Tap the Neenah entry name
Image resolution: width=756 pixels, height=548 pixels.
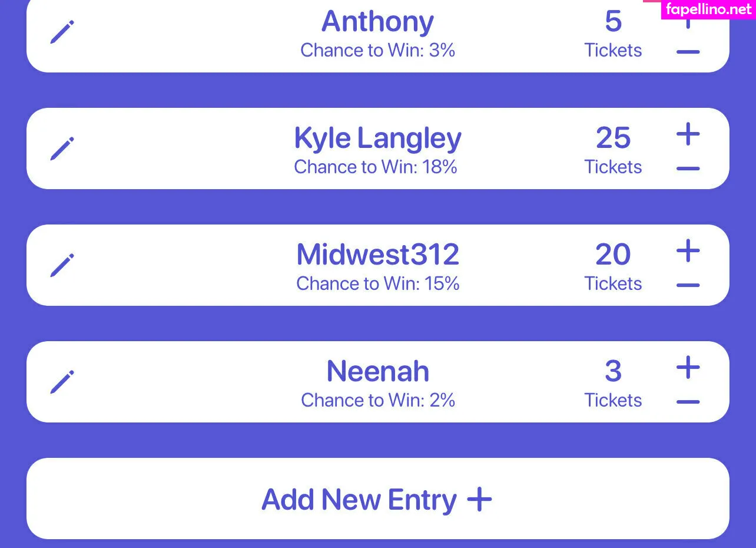click(x=377, y=371)
